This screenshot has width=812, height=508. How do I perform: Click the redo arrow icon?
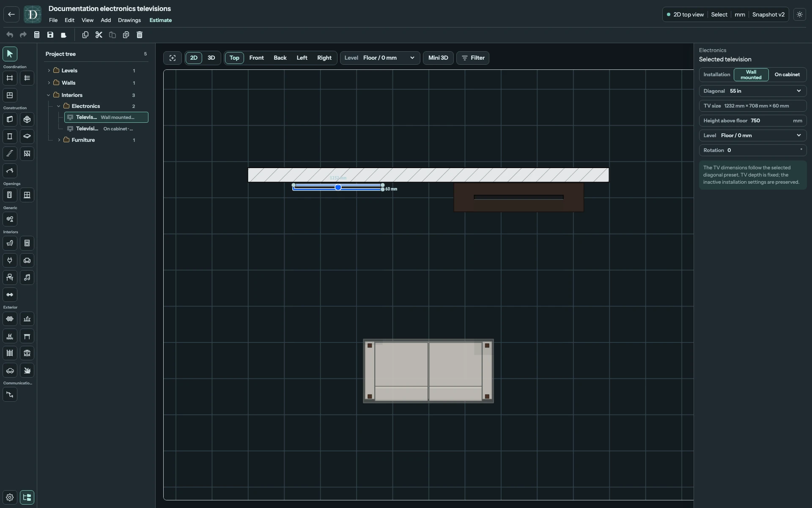pyautogui.click(x=23, y=35)
